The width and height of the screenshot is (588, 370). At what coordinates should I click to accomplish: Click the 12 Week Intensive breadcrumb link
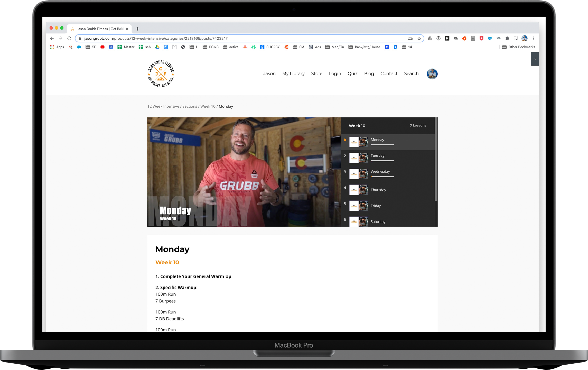click(x=163, y=106)
